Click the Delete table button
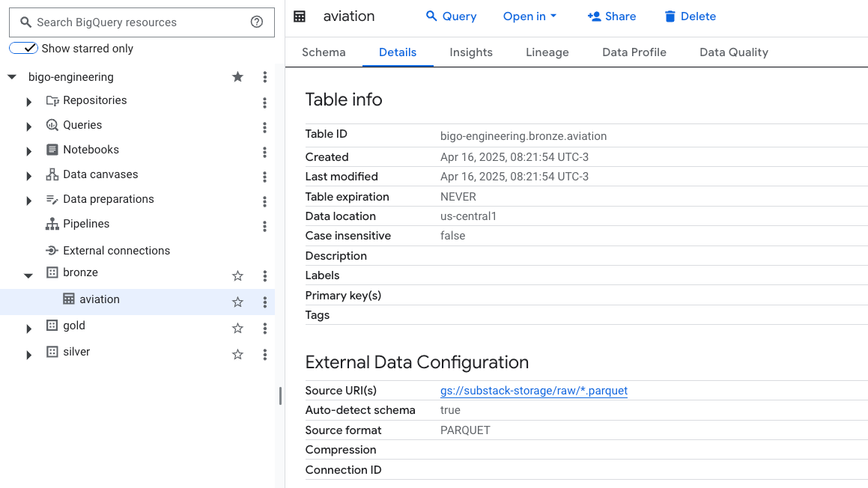The width and height of the screenshot is (868, 488). point(691,16)
